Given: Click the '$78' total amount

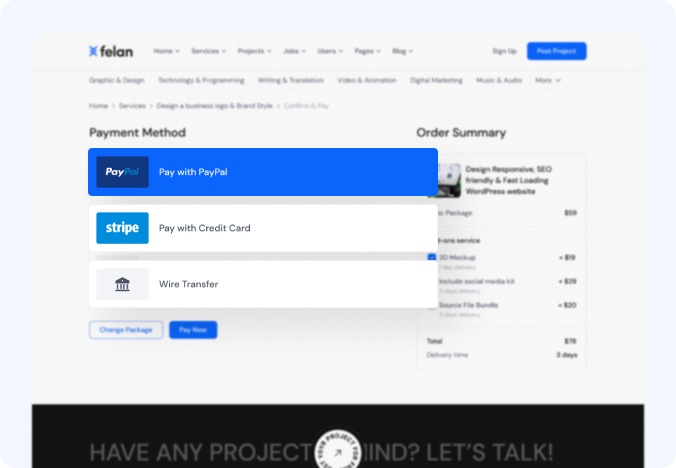Looking at the screenshot, I should (570, 341).
